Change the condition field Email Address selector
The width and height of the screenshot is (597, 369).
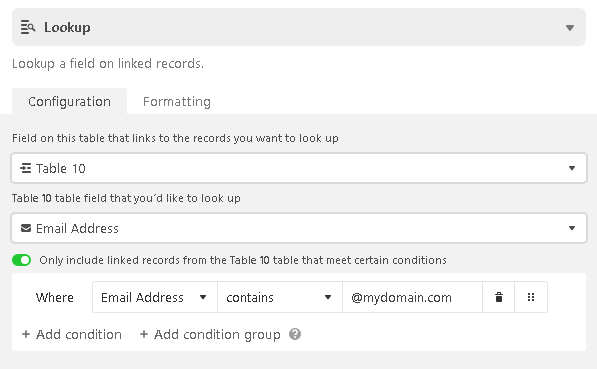tap(155, 297)
